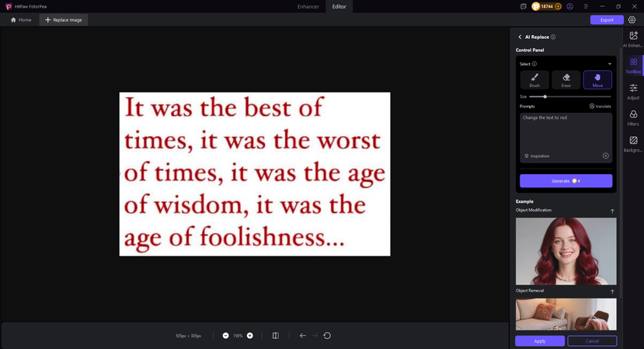Open the user account icon

(569, 6)
